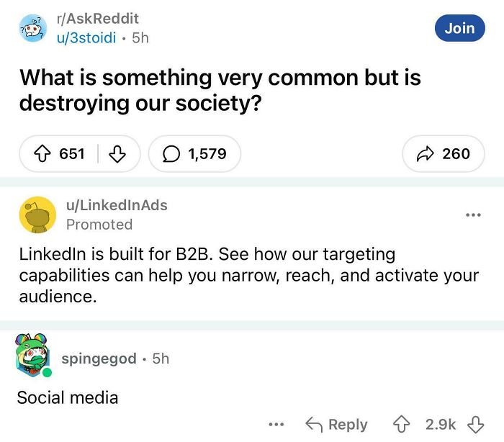Open more options on spingegod's comment

pos(276,424)
